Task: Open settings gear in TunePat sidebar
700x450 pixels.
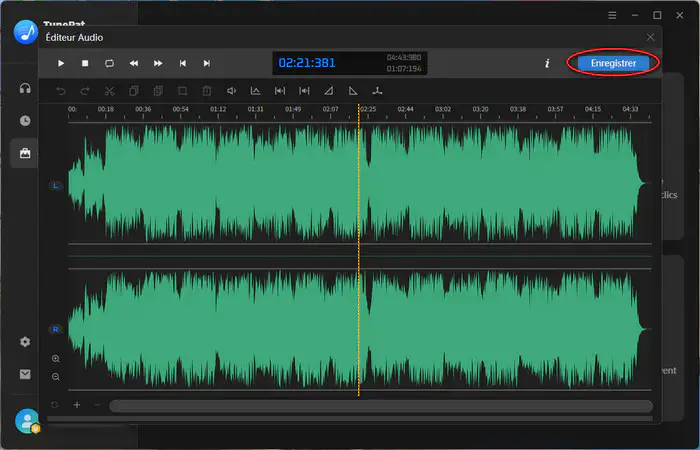Action: coord(25,342)
